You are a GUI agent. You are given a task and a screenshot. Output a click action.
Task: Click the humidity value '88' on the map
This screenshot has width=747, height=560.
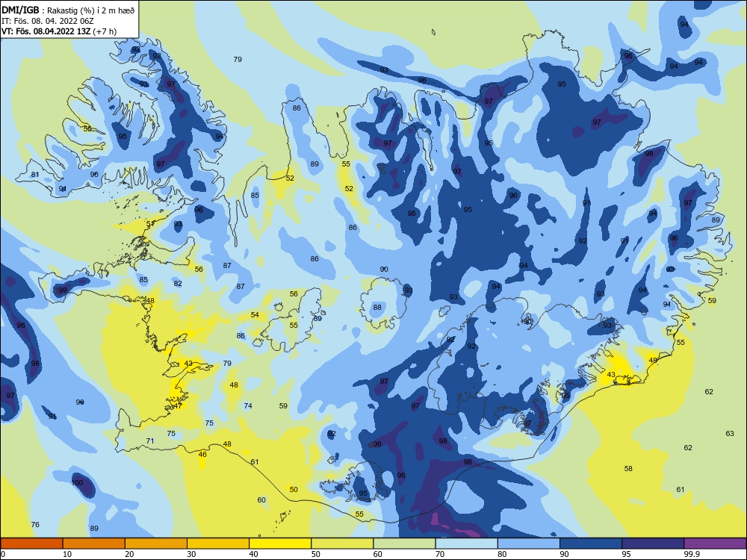(x=377, y=307)
